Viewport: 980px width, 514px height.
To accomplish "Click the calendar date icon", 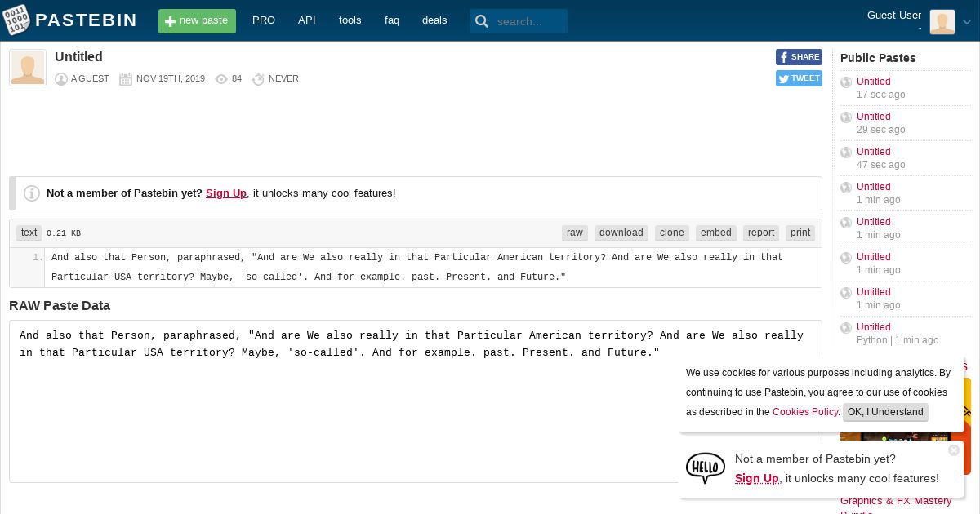I will 126,79.
